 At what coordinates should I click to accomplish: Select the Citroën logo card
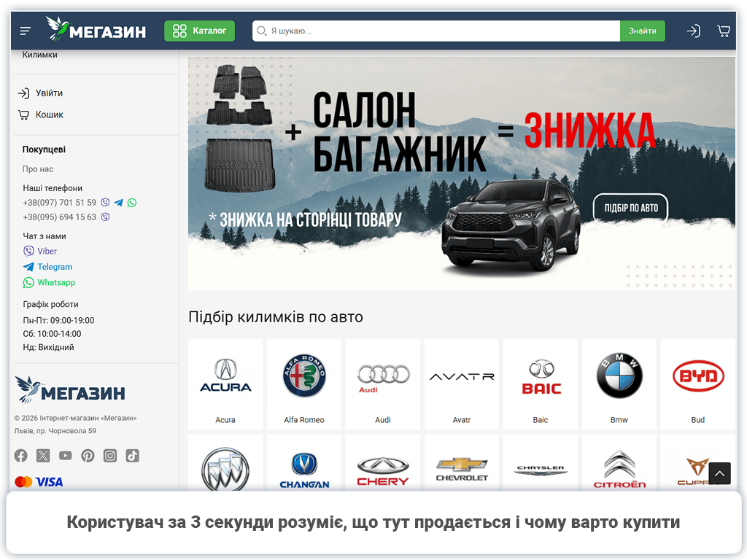[x=619, y=462]
